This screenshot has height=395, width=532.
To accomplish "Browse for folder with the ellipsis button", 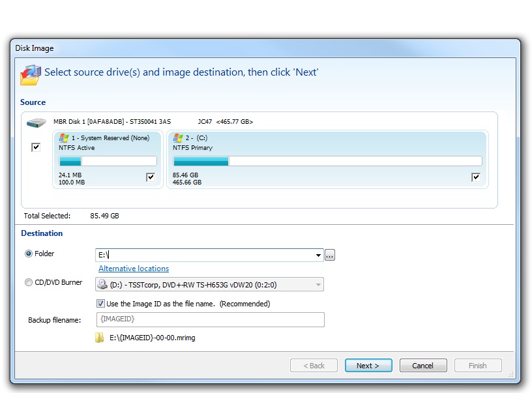I will coord(330,256).
